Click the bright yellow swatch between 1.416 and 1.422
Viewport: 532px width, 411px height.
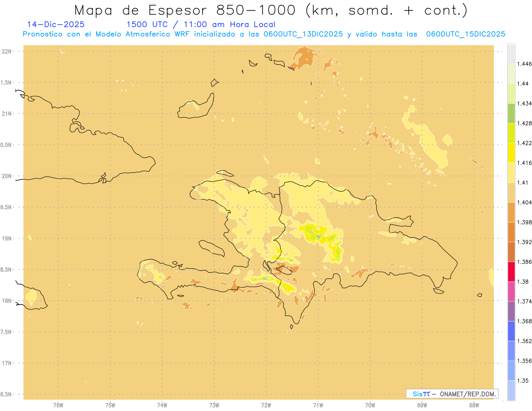click(x=511, y=153)
